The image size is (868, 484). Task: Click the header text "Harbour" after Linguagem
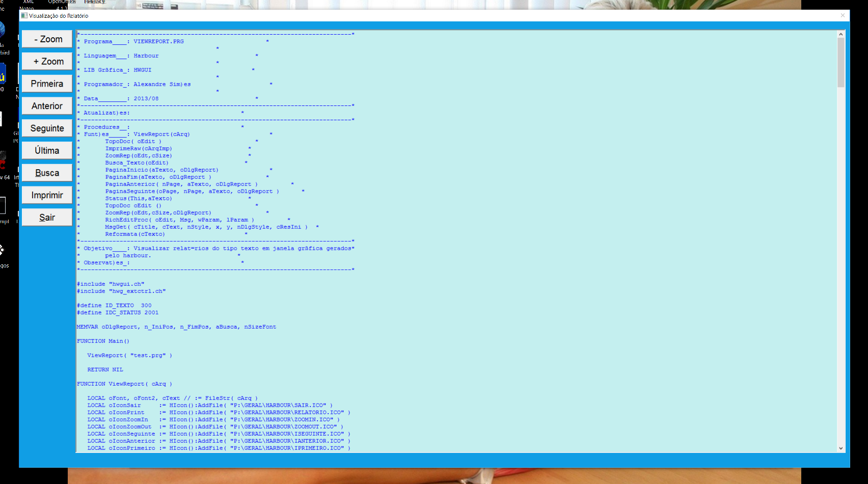(x=146, y=56)
